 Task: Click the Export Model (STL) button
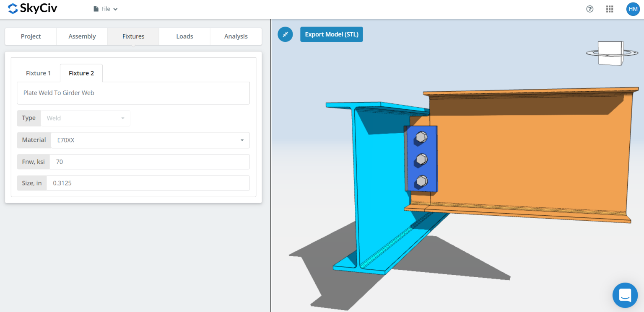[x=331, y=34]
